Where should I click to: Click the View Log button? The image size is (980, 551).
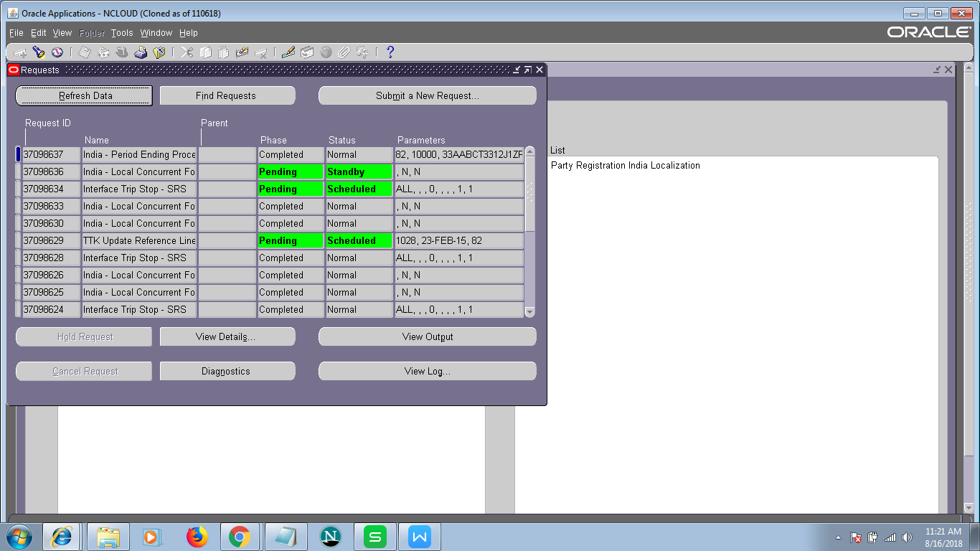[x=428, y=371]
